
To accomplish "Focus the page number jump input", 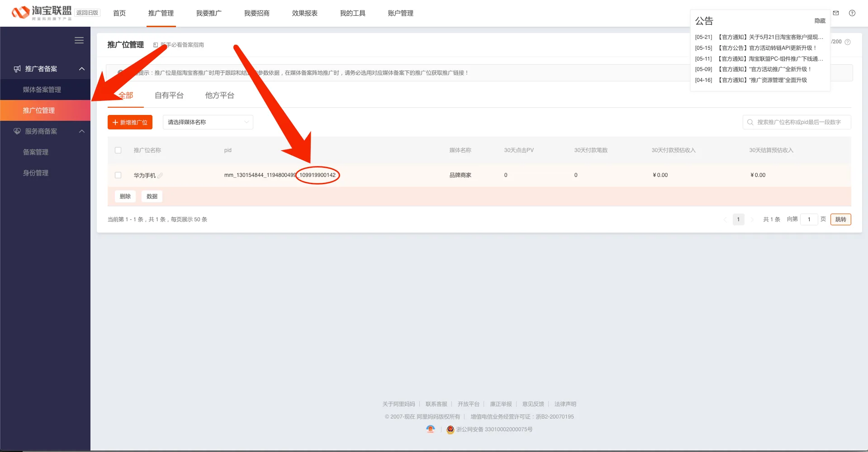I will tap(809, 219).
